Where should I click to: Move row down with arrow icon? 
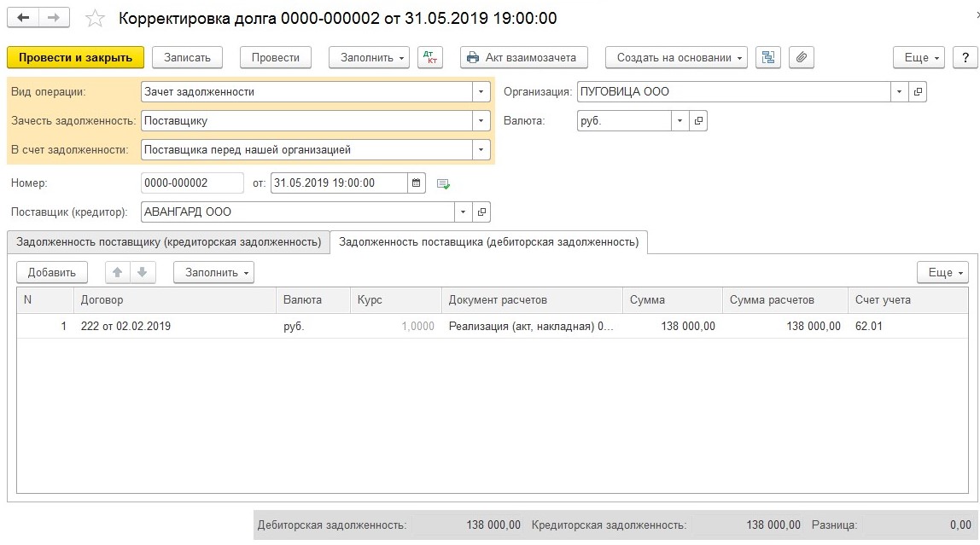tap(142, 272)
